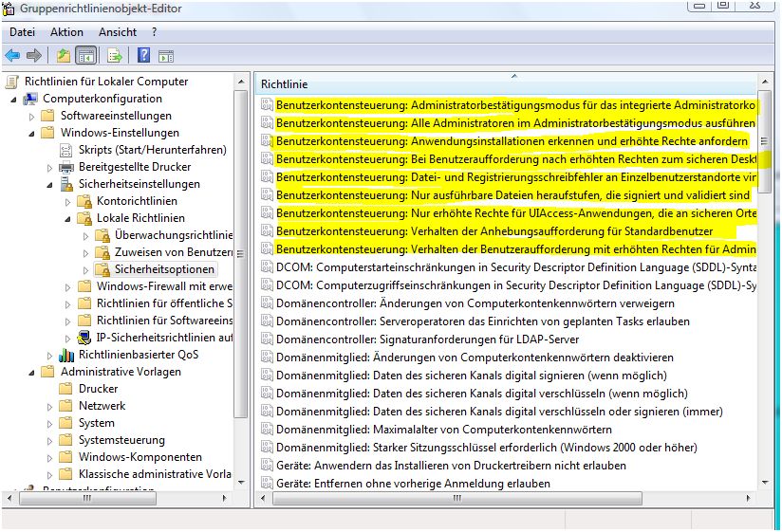Select Richtlinien für Softwareeinschränkung item

point(164,321)
